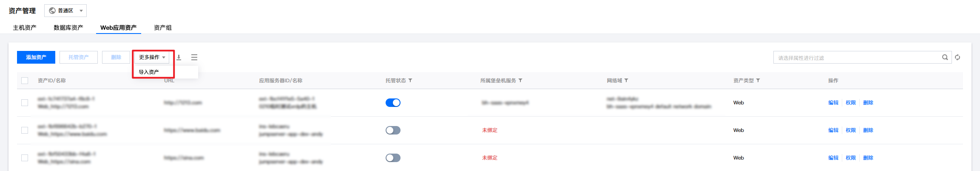The height and width of the screenshot is (171, 980).
Task: Click 编辑 link in first row
Action: (833, 103)
